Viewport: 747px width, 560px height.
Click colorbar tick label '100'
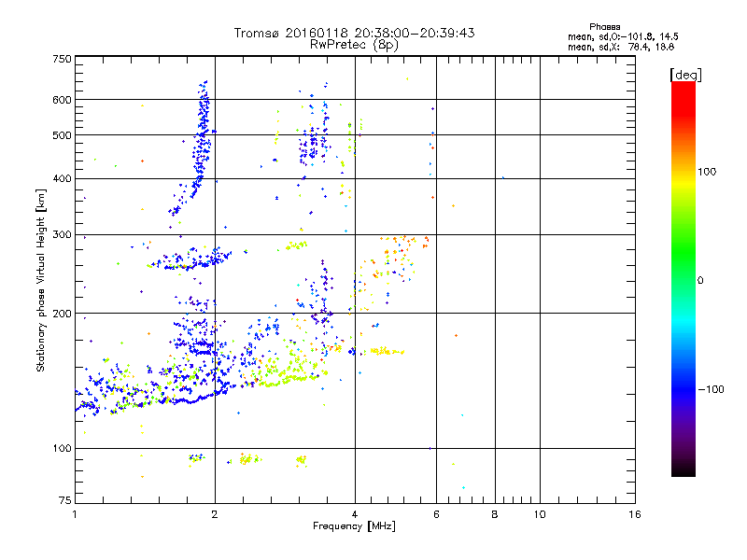point(707,172)
